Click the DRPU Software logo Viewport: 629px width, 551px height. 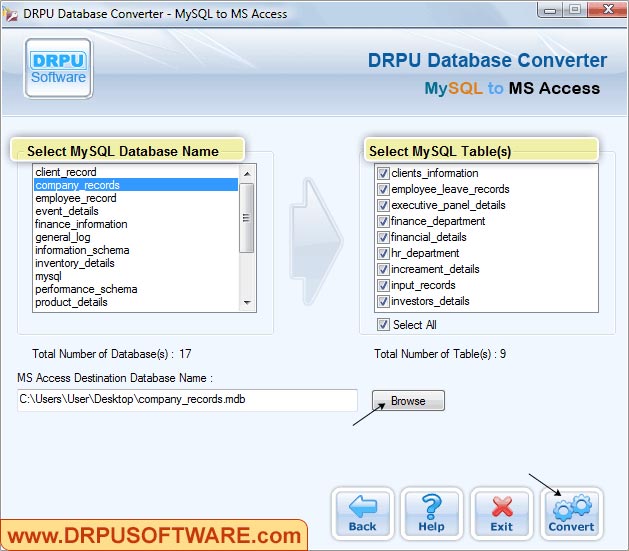pyautogui.click(x=59, y=68)
